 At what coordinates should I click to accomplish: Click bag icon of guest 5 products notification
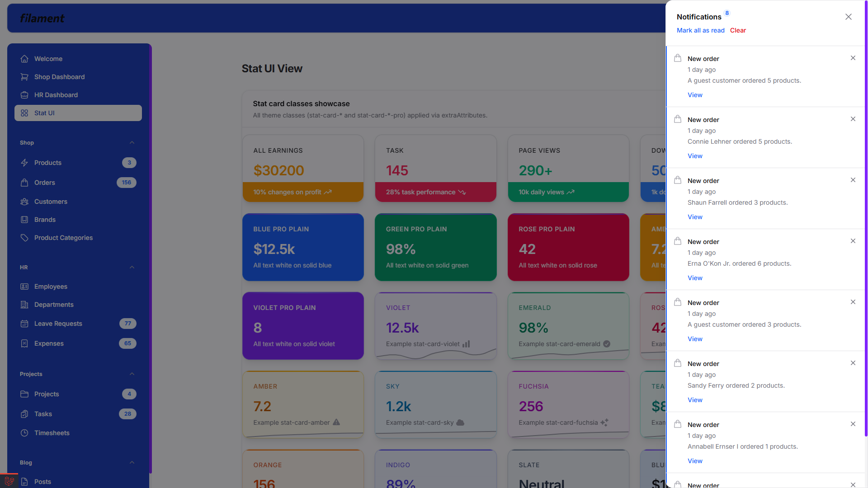tap(678, 58)
